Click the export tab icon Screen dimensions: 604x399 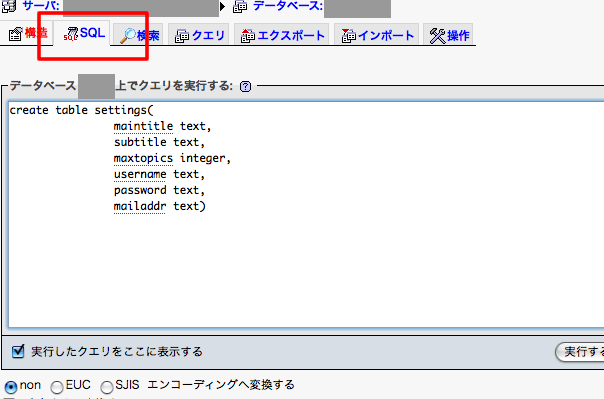click(x=248, y=36)
